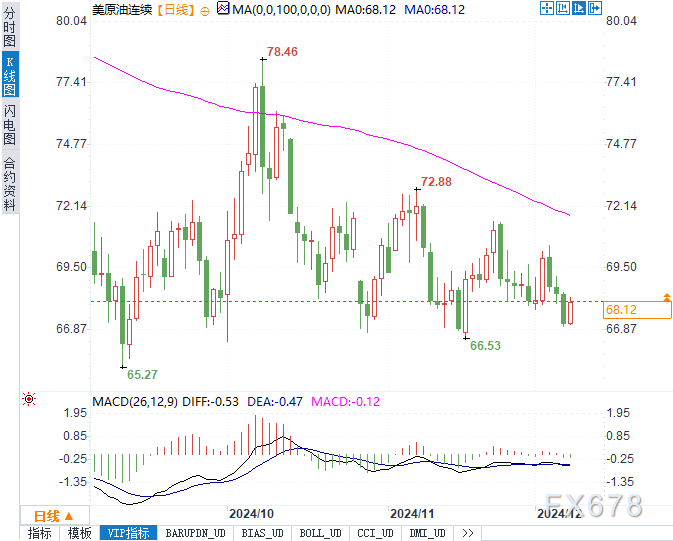The width and height of the screenshot is (673, 541).
Task: Switch to 分时图 view
Action: (x=10, y=27)
